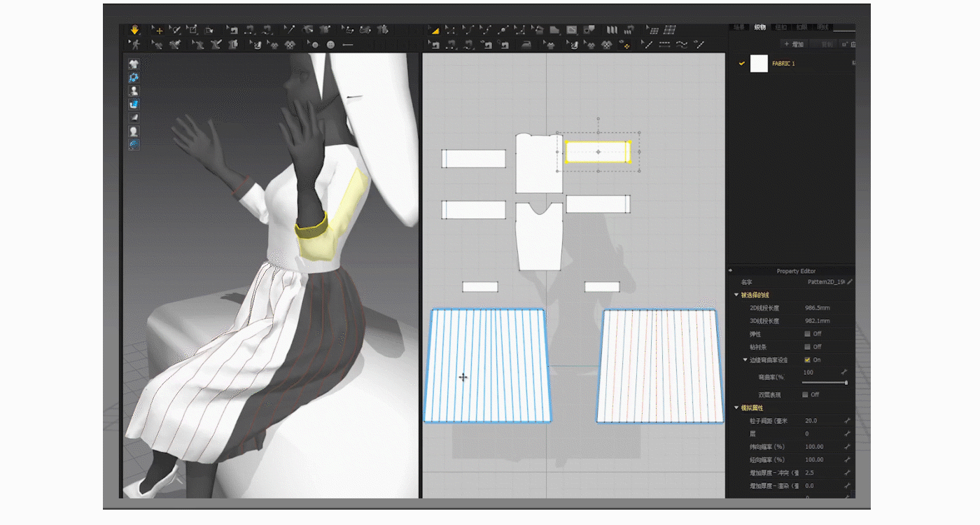This screenshot has width=980, height=525.
Task: Select the steam iron tool in the 2D toolbar
Action: click(x=526, y=45)
